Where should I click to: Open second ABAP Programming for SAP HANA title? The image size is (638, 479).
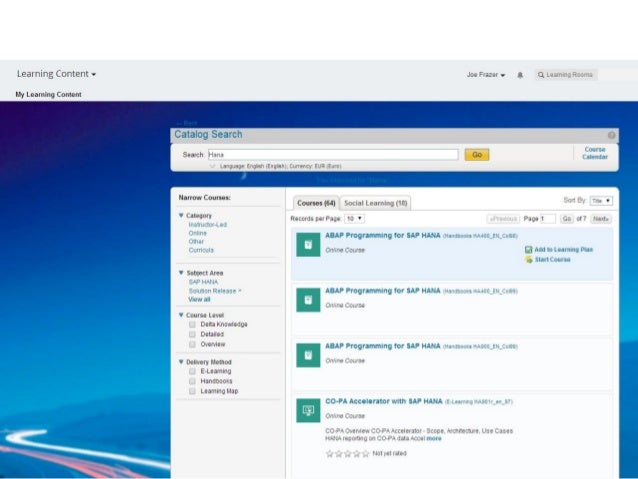[383, 291]
